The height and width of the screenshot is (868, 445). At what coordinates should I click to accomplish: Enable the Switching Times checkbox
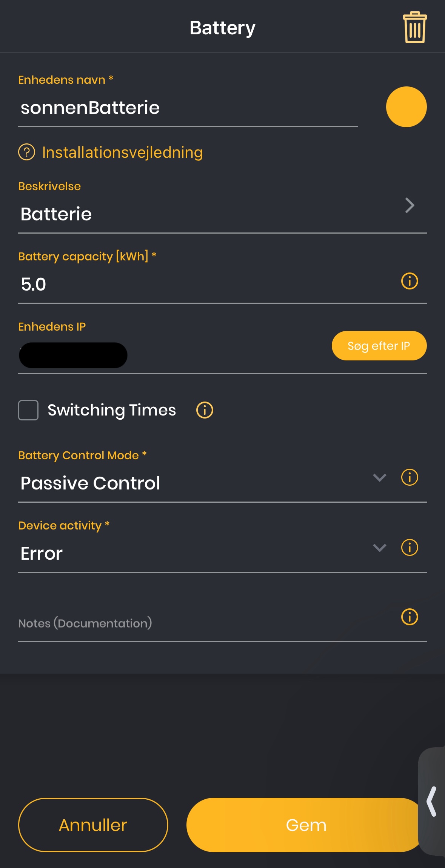pos(28,410)
